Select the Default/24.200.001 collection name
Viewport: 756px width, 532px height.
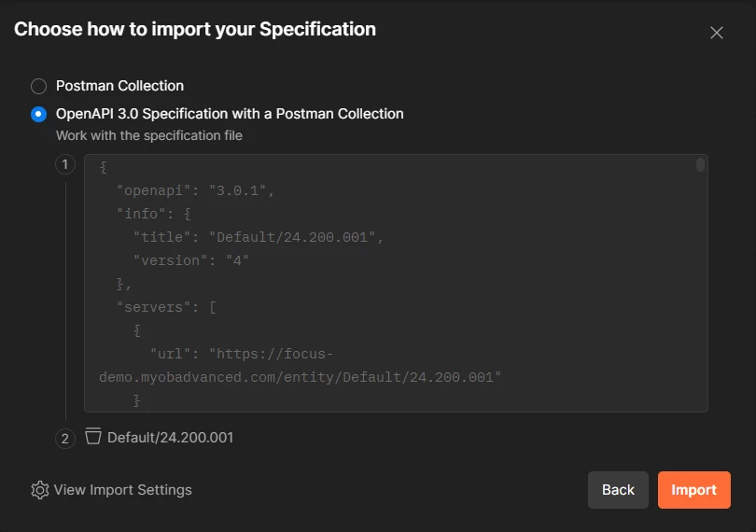tap(170, 437)
